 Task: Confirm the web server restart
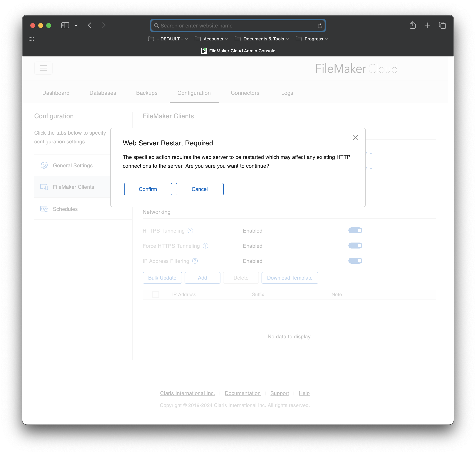[148, 189]
